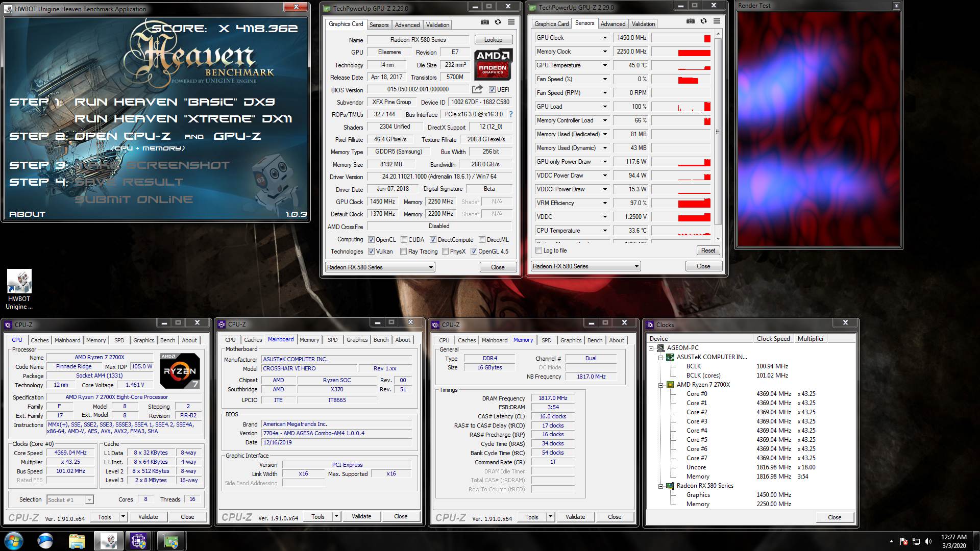Open the Bench tab in CPU-Z Memory window

(x=595, y=340)
